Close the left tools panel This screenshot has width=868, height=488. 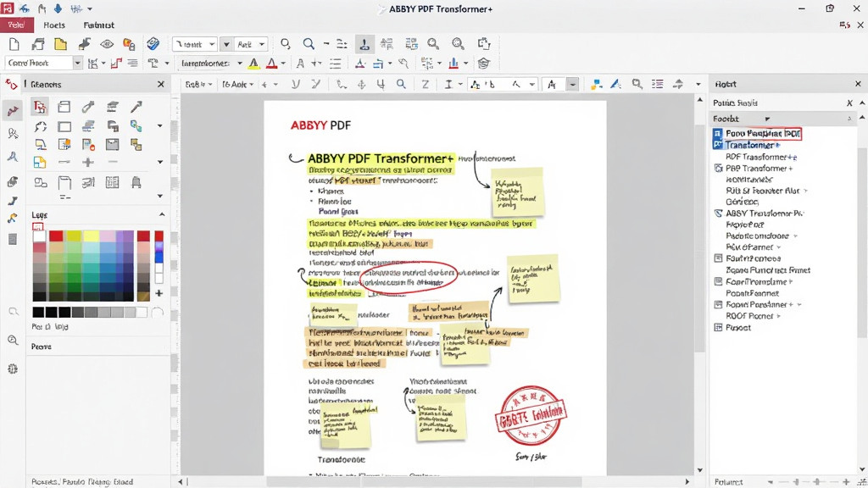160,84
